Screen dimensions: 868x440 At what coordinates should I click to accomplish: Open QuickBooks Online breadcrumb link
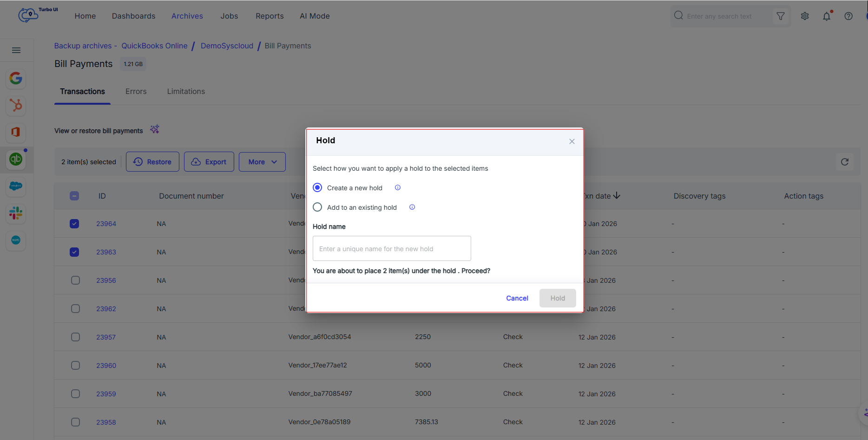(154, 46)
